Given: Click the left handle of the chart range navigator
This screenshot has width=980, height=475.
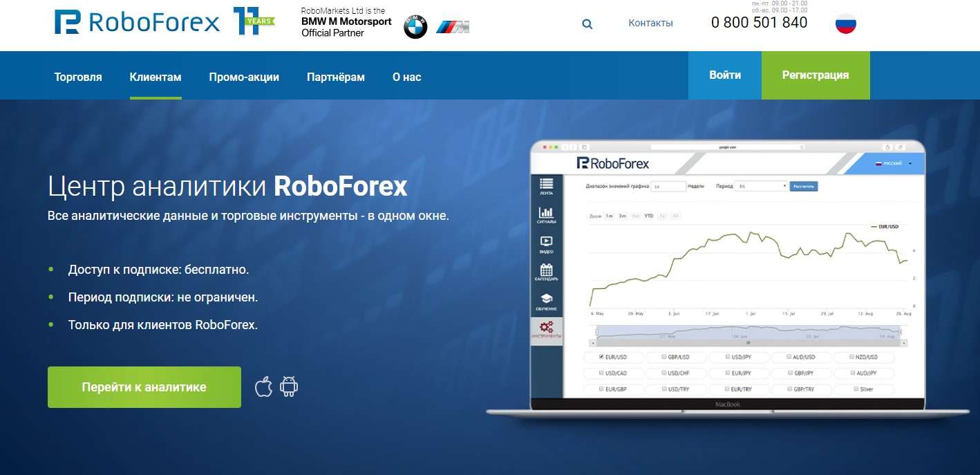Looking at the screenshot, I should click(x=596, y=332).
